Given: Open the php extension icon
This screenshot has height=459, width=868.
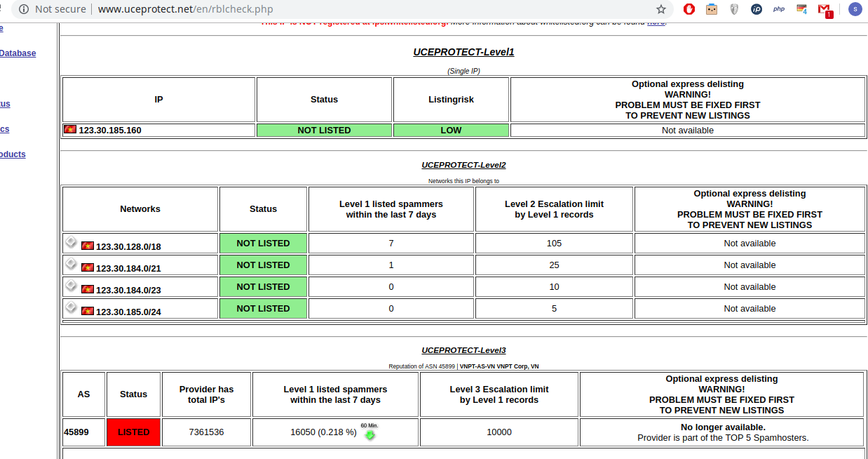Looking at the screenshot, I should [x=779, y=9].
